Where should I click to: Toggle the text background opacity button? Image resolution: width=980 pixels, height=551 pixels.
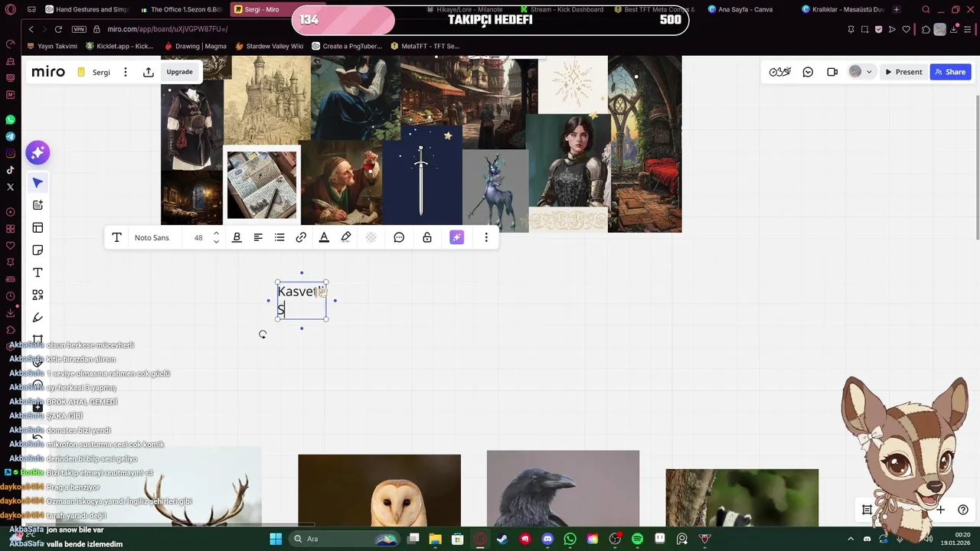pyautogui.click(x=371, y=238)
